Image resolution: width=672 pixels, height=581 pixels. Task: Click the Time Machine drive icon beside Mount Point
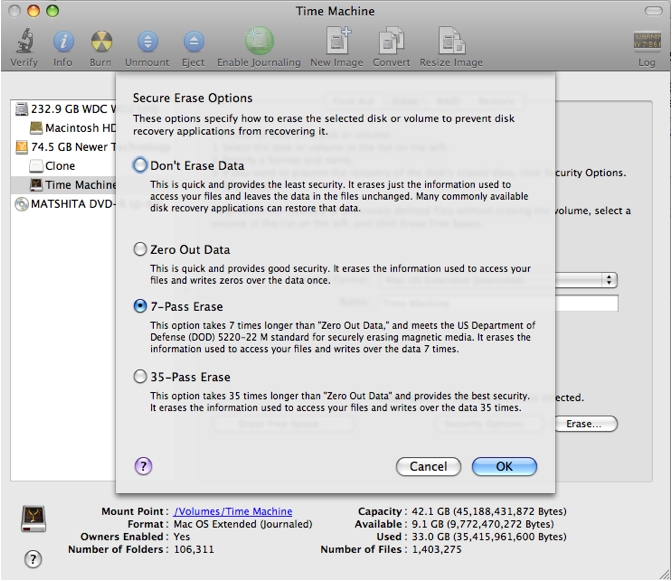pyautogui.click(x=33, y=519)
